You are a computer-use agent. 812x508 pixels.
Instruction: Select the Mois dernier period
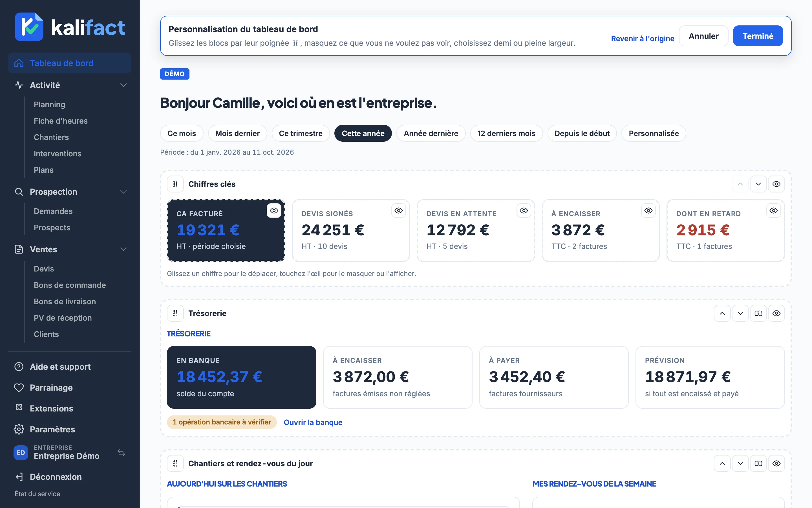coord(237,133)
